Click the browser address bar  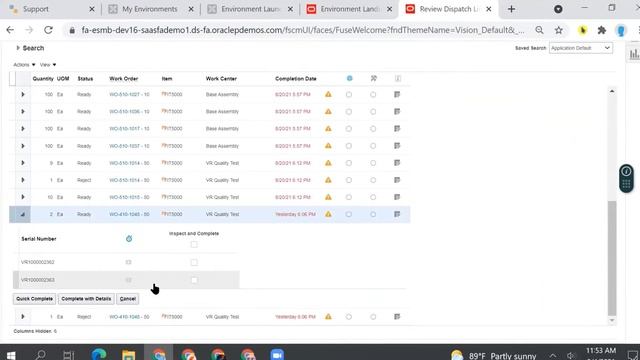303,30
